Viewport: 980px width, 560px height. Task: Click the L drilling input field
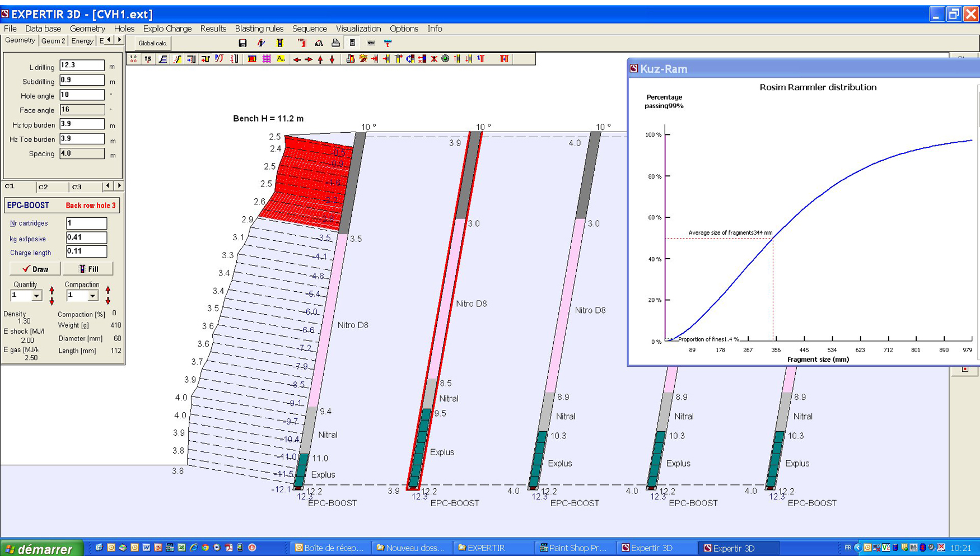82,66
